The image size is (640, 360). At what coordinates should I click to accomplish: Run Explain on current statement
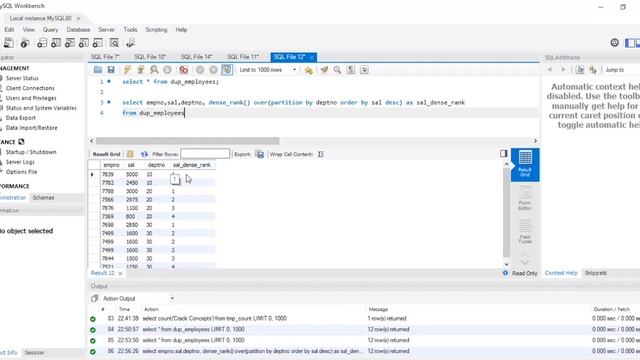pos(154,70)
